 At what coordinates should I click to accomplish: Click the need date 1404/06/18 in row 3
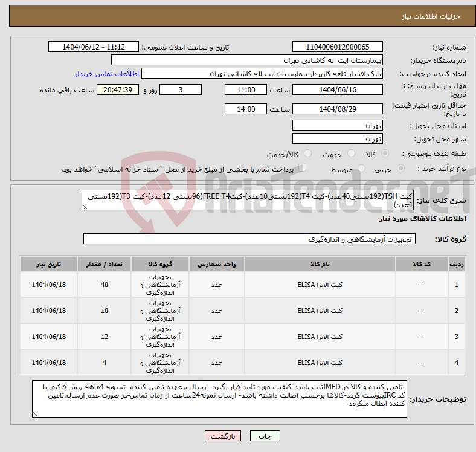(48, 337)
